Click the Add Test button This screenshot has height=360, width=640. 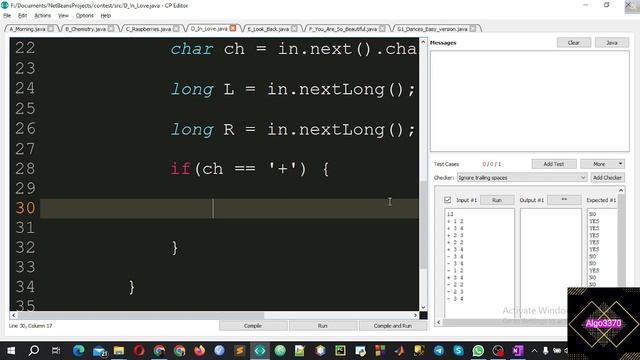click(553, 164)
